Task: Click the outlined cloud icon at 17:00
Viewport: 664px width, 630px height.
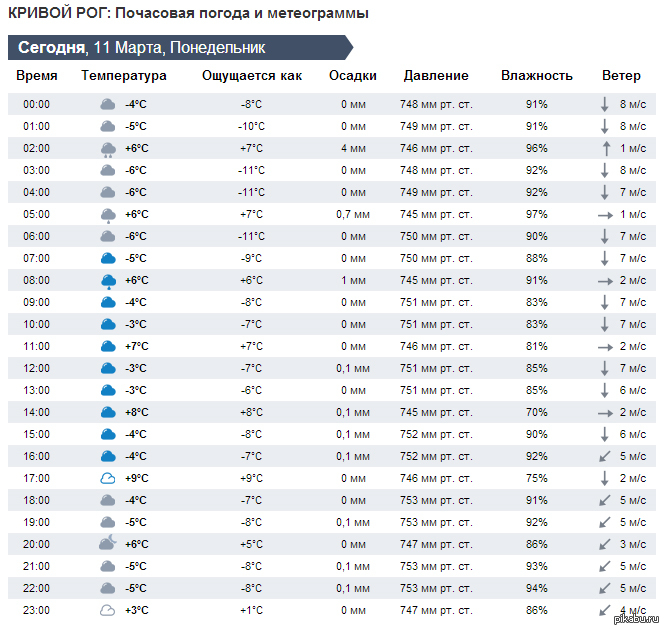Action: click(108, 478)
